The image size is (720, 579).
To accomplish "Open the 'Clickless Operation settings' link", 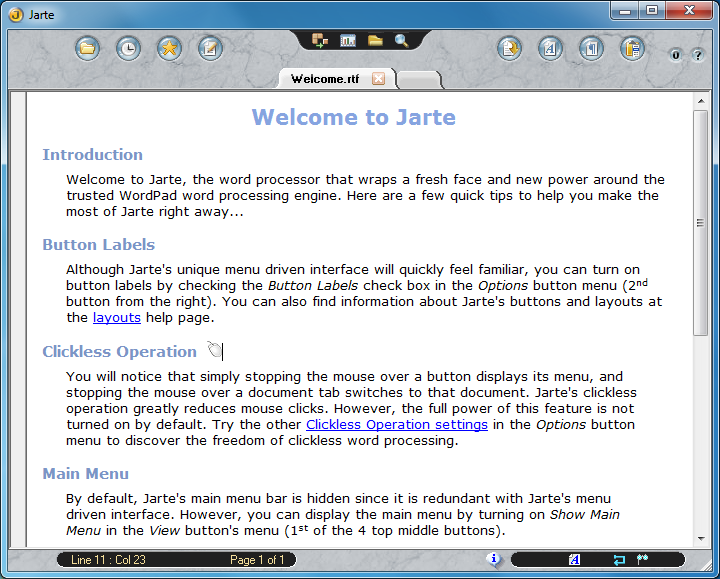I will tap(397, 424).
